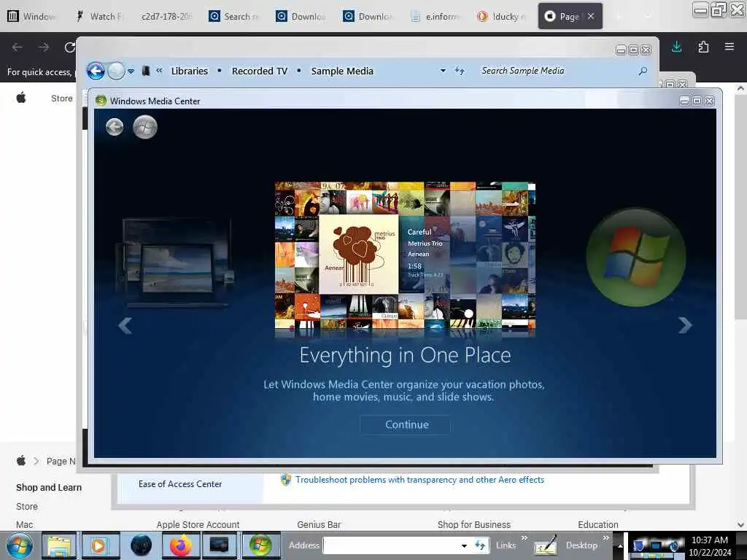Viewport: 747px width, 560px height.
Task: Expand the address bar previous locations dropdown
Action: click(443, 71)
